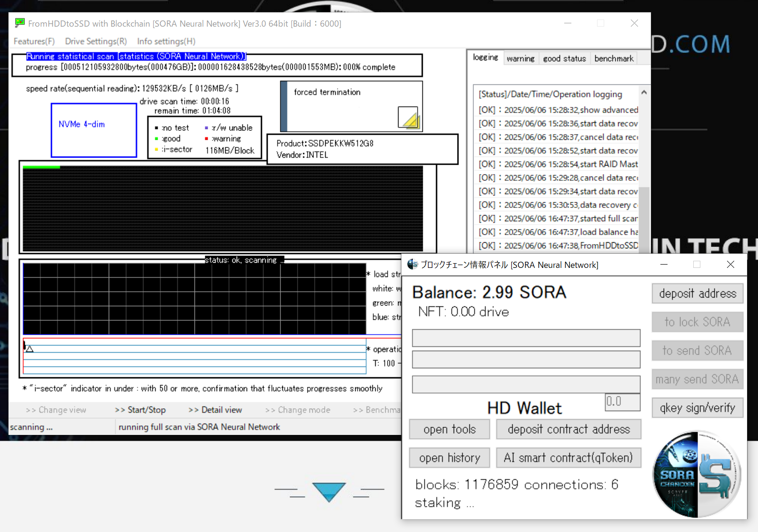This screenshot has width=758, height=532.
Task: Click the Vendor:INTEL text
Action: pyautogui.click(x=302, y=155)
